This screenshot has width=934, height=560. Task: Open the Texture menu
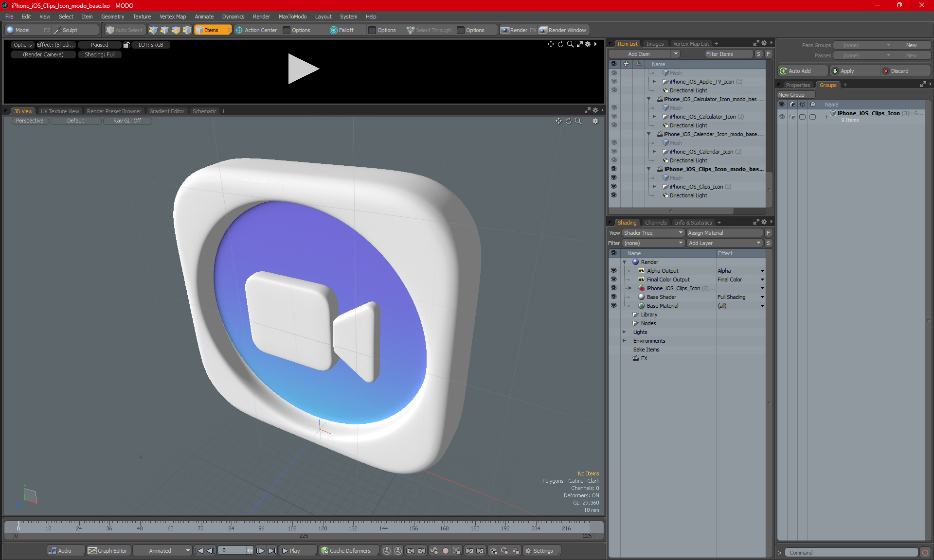(x=142, y=17)
